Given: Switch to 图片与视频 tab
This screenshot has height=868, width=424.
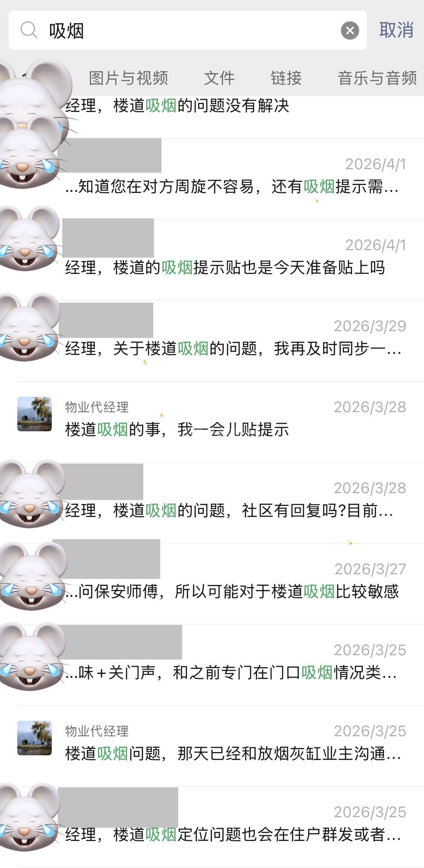Looking at the screenshot, I should coord(128,78).
